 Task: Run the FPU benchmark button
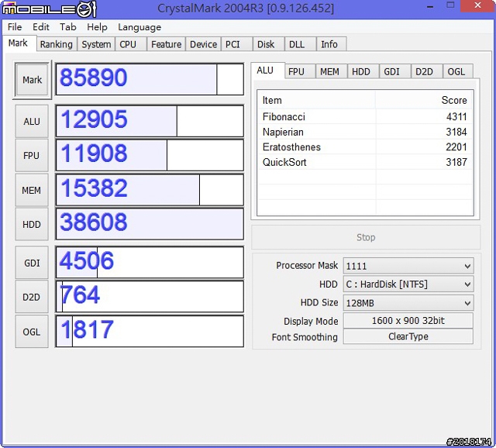[x=32, y=155]
